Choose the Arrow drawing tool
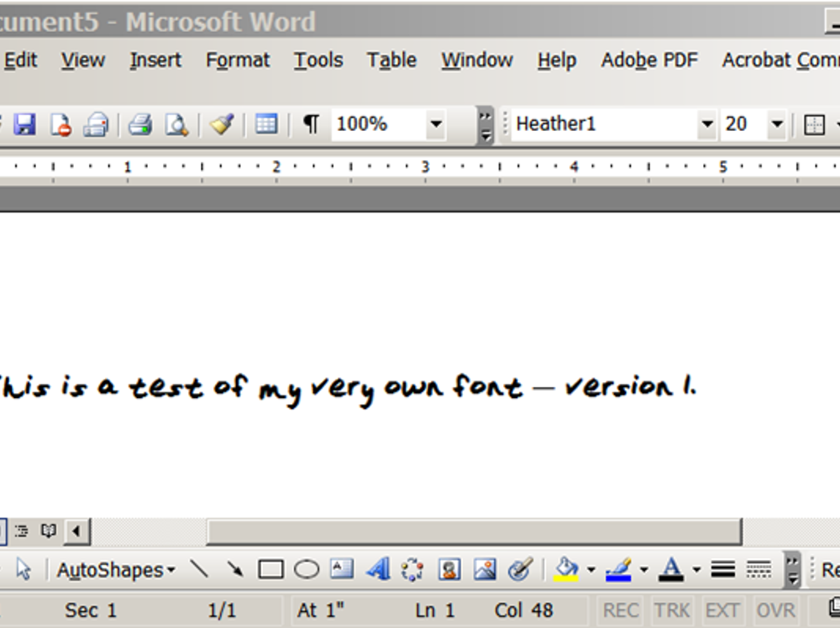 tap(235, 570)
